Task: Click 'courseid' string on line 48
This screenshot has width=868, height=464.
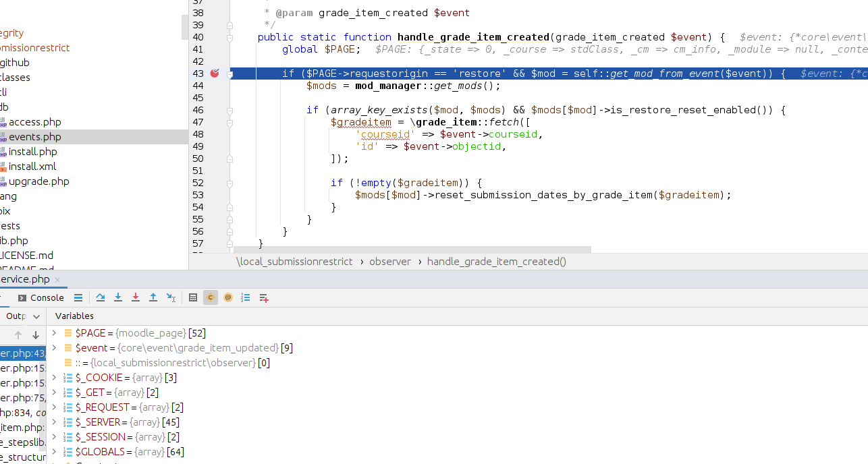Action: 385,134
